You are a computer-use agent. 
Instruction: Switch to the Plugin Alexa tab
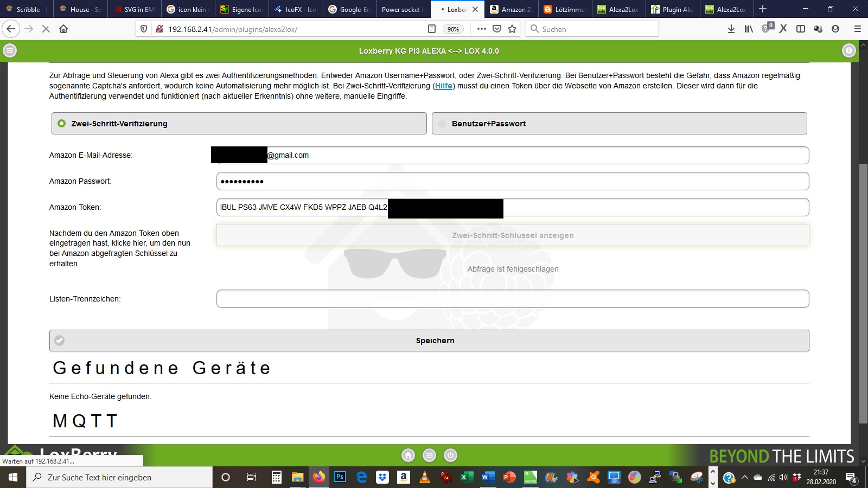(672, 9)
